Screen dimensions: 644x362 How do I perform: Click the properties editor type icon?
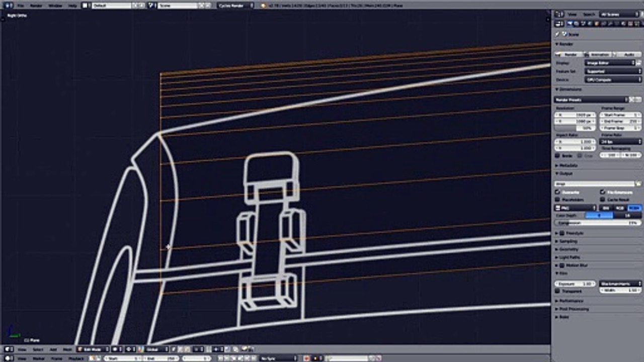[x=558, y=24]
